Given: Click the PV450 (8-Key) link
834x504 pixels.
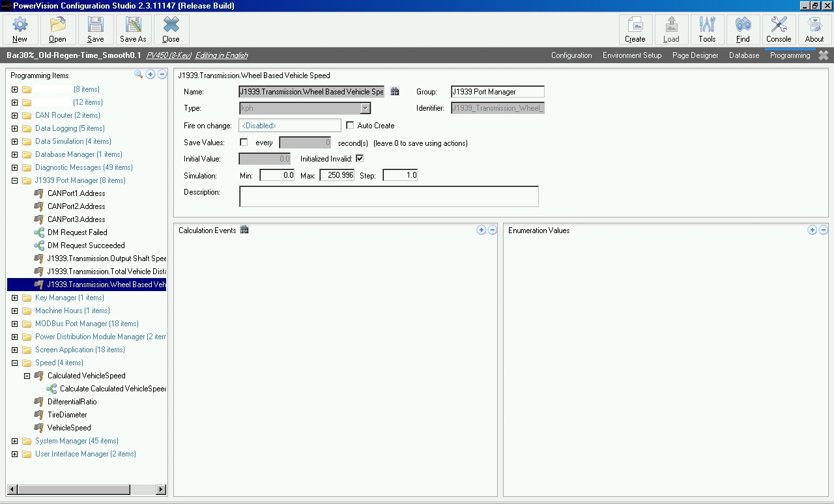Looking at the screenshot, I should click(169, 55).
